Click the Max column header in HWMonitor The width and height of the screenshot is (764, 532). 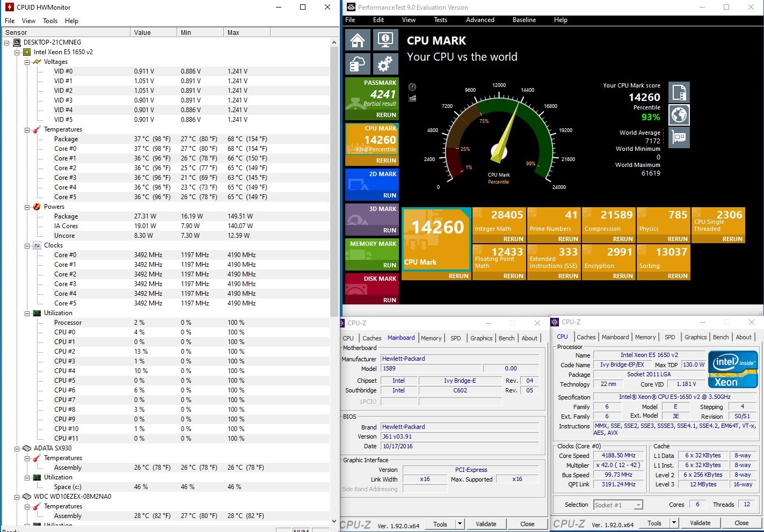coord(246,32)
